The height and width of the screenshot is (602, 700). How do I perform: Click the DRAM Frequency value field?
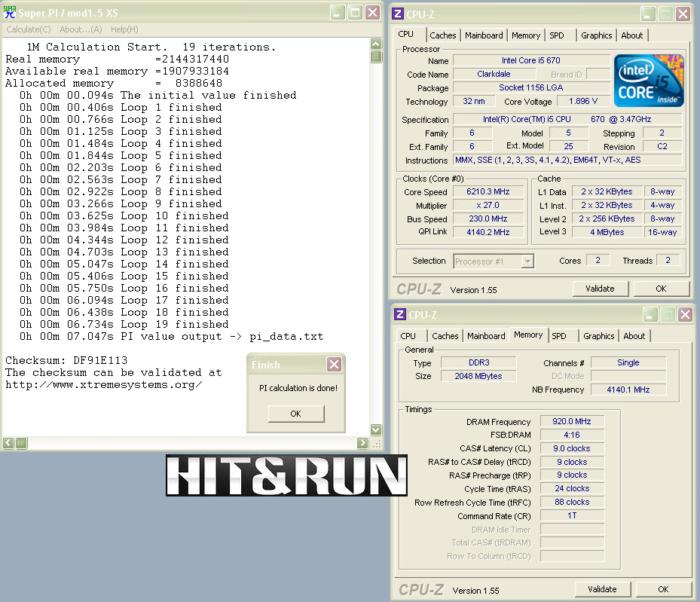point(572,422)
